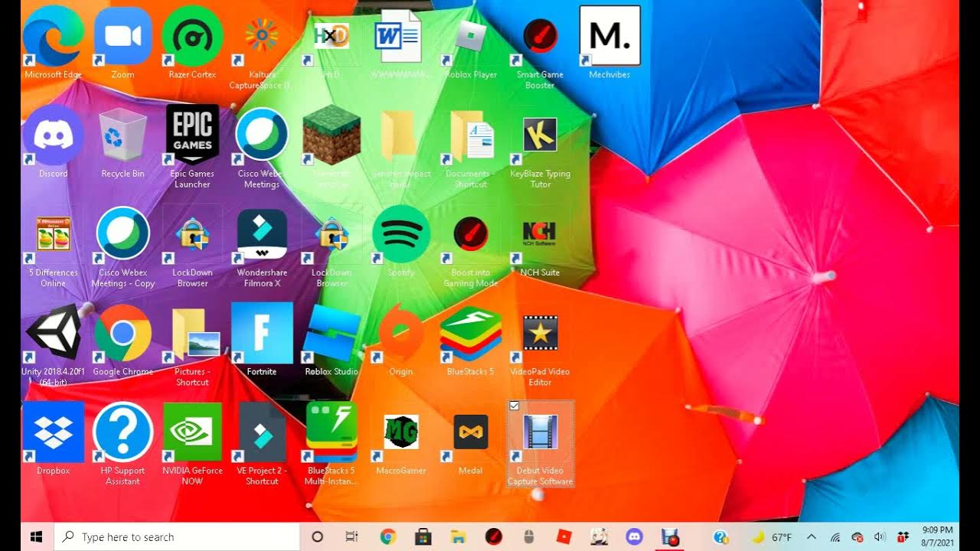The height and width of the screenshot is (551, 980).
Task: Click the blue help icon on the taskbar
Action: pyautogui.click(x=720, y=536)
